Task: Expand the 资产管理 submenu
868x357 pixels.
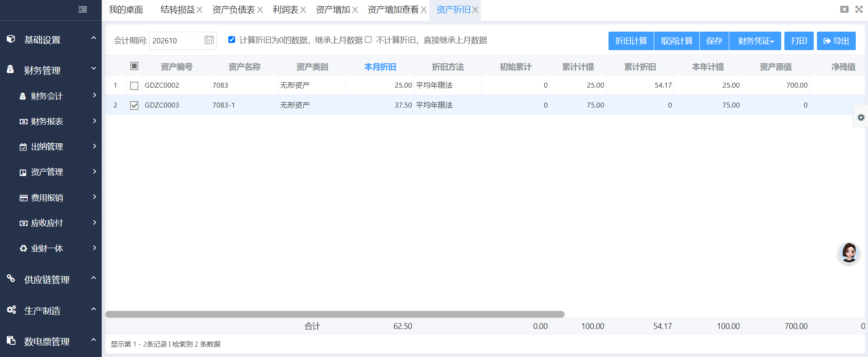Action: click(x=51, y=172)
